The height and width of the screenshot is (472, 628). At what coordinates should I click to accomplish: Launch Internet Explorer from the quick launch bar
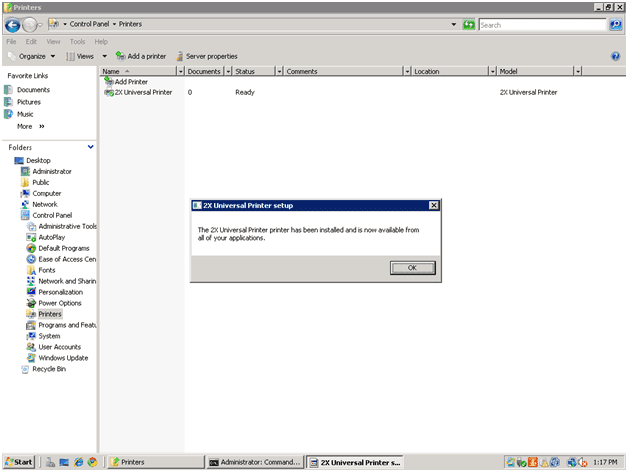pos(78,462)
